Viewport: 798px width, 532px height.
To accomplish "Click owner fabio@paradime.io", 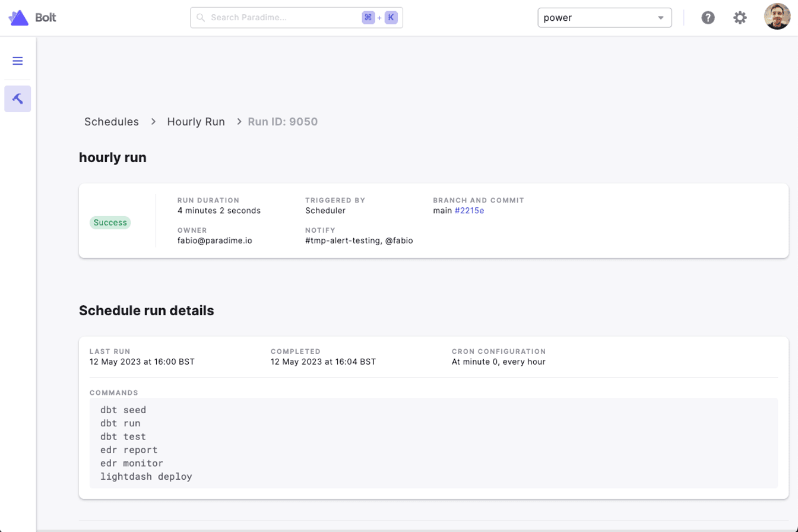I will pos(215,240).
